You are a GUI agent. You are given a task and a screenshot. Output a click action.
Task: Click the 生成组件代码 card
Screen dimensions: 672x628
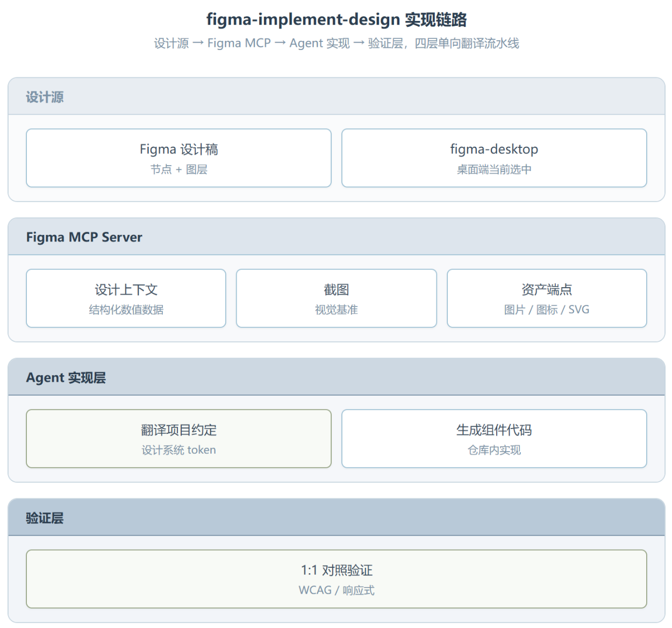tap(494, 439)
